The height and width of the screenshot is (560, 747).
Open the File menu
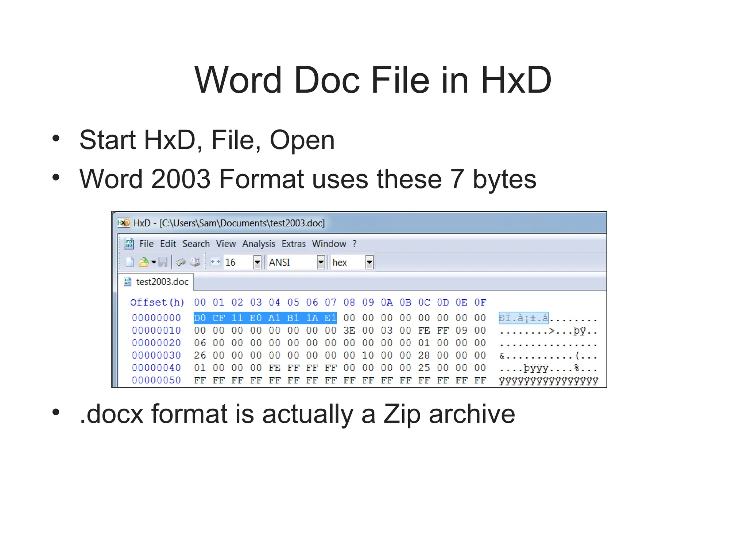coord(146,244)
